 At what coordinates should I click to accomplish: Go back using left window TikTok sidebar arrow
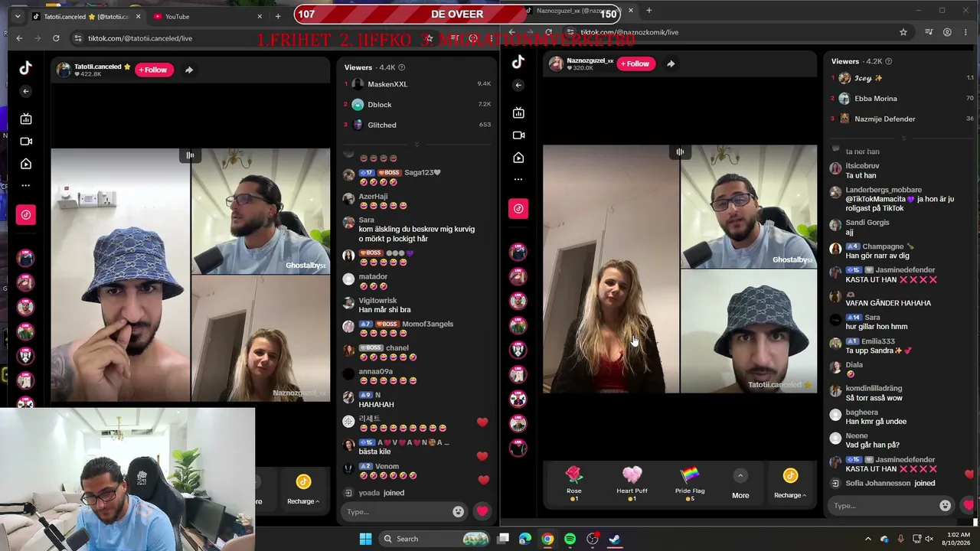click(26, 91)
